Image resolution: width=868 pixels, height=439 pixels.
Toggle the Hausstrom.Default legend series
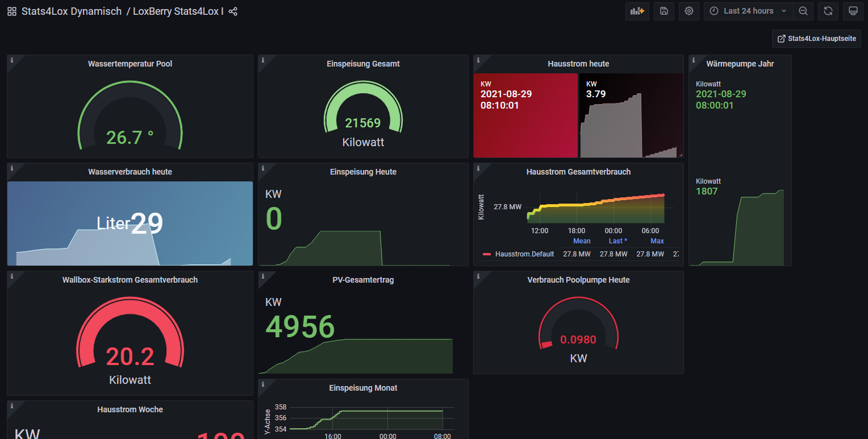coord(524,254)
